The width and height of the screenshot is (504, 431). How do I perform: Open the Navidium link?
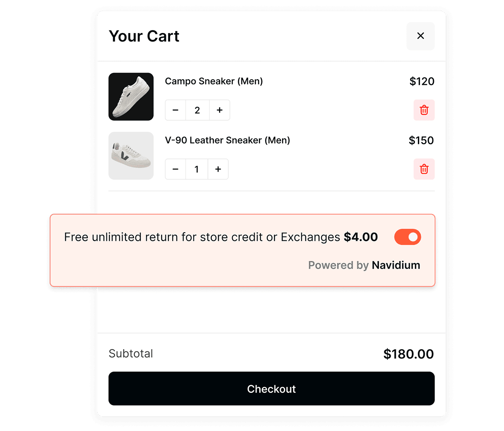(396, 265)
